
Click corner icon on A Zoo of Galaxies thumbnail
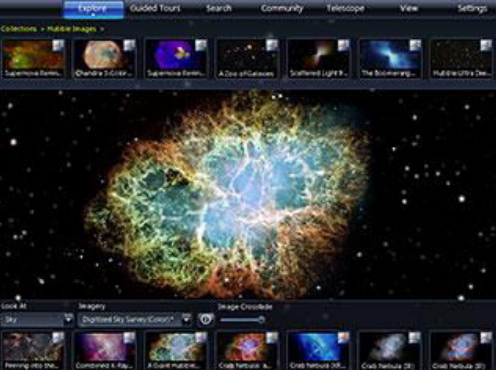coord(272,45)
